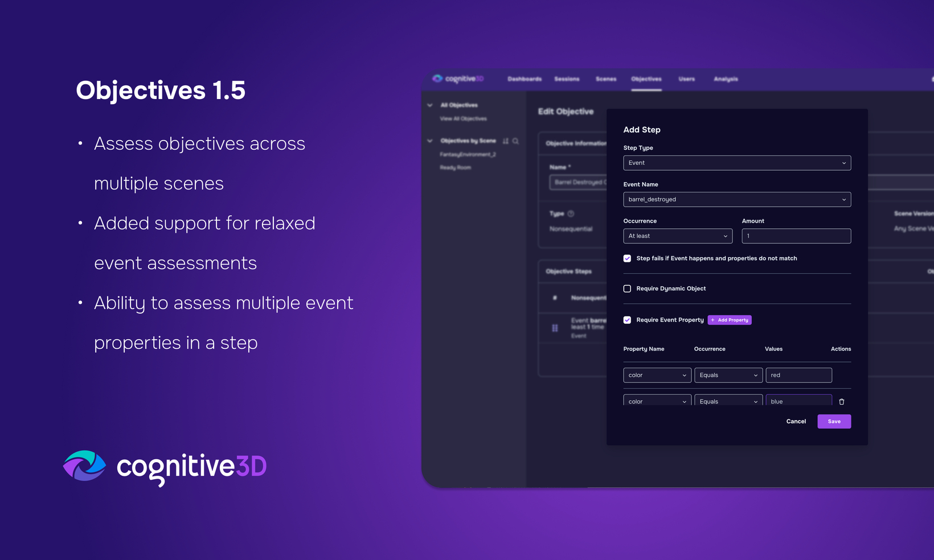Open the first row color property dropdown
Viewport: 934px width, 560px height.
click(x=657, y=375)
